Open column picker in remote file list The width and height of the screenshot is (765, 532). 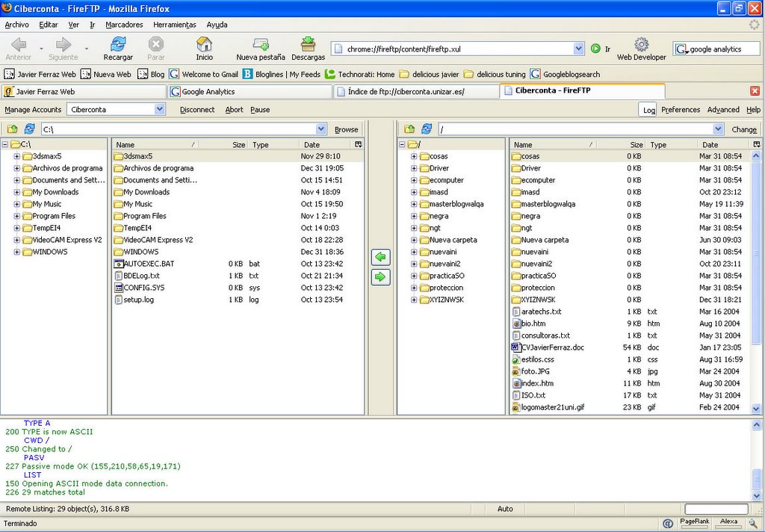(x=756, y=144)
